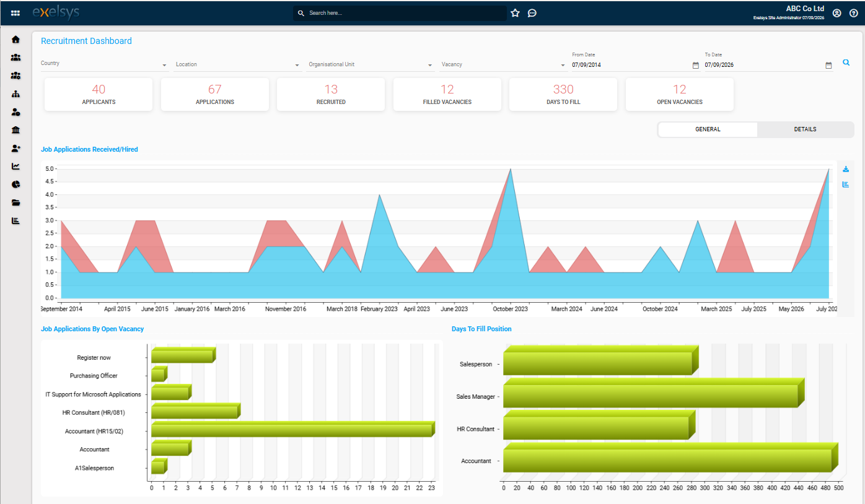Click the 'A1Salesperson' bar

[159, 466]
